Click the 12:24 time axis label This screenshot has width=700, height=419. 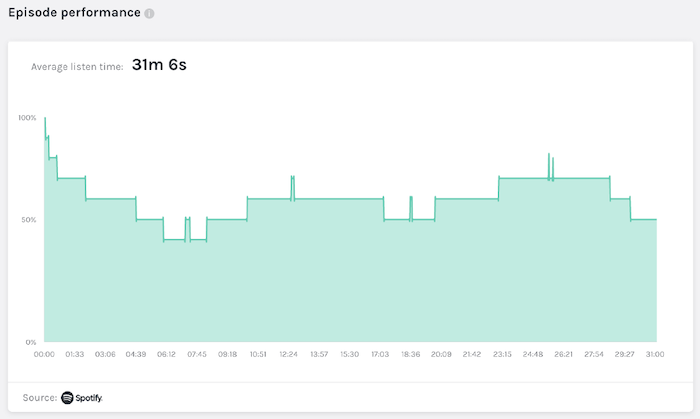point(288,354)
